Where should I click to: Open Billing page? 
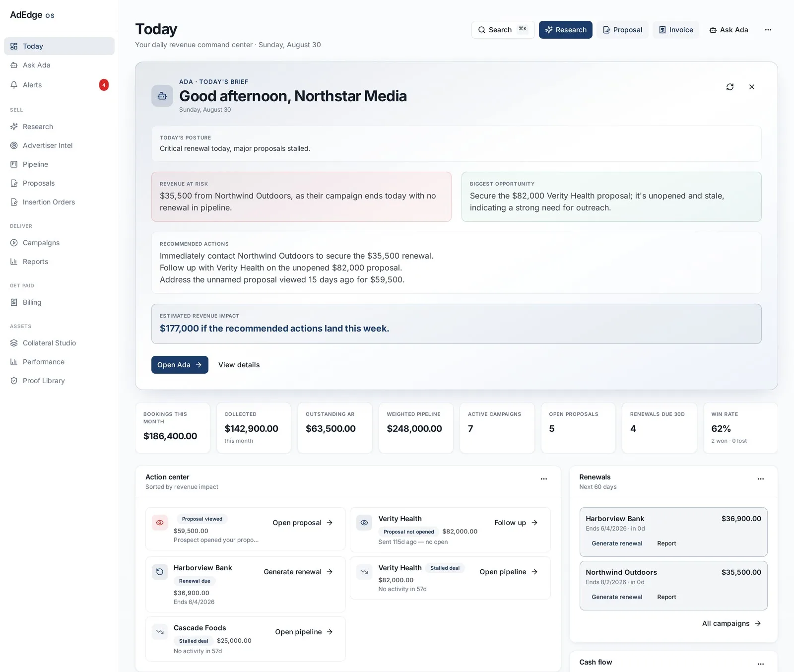[59, 302]
